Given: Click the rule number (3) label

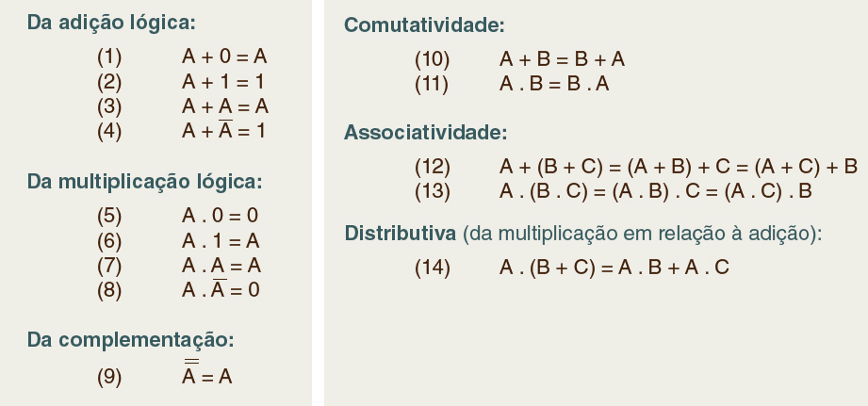Looking at the screenshot, I should click(109, 106).
